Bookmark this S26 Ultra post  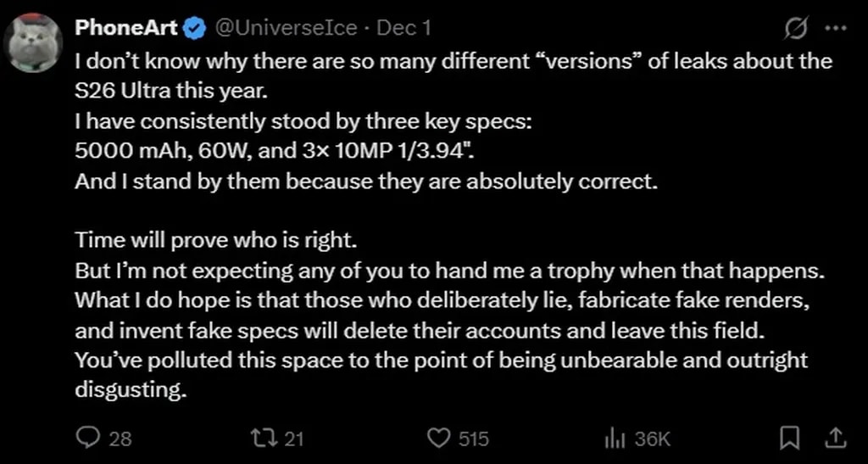point(789,438)
